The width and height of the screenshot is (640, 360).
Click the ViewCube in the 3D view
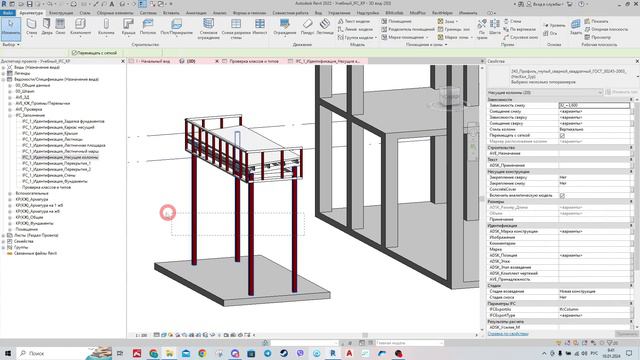coord(449,98)
